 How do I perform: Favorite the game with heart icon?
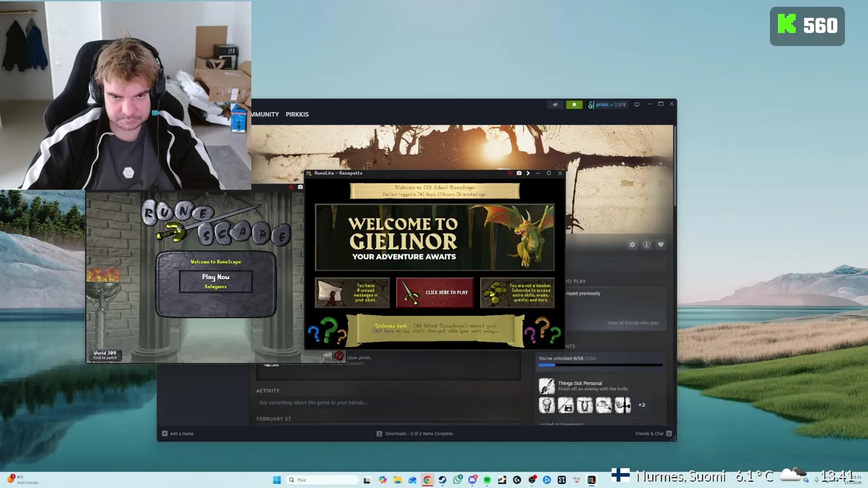click(x=660, y=245)
